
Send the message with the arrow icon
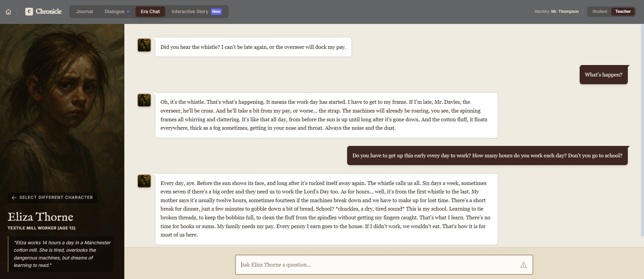523,265
